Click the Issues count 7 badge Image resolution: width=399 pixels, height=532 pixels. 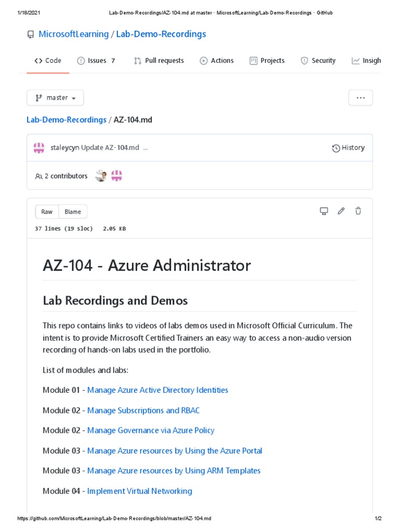(113, 61)
